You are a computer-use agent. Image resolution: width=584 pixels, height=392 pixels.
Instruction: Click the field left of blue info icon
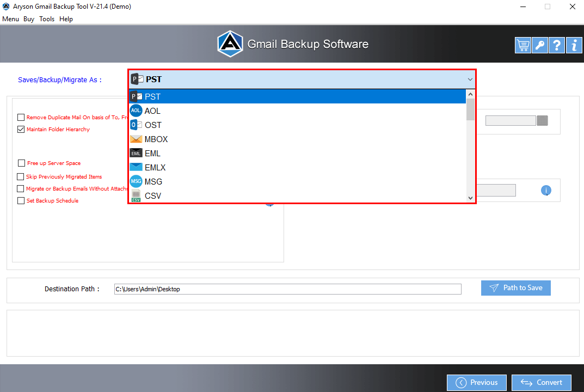click(496, 191)
